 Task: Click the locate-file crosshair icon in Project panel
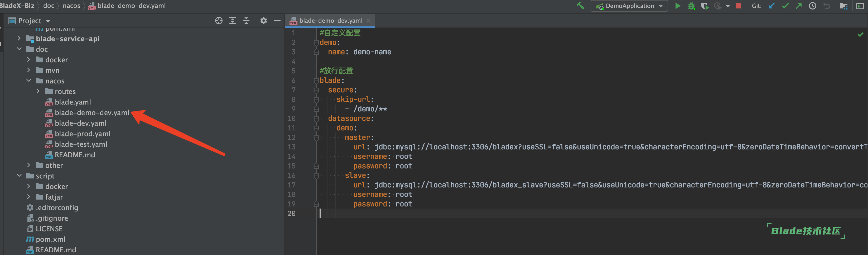[219, 21]
